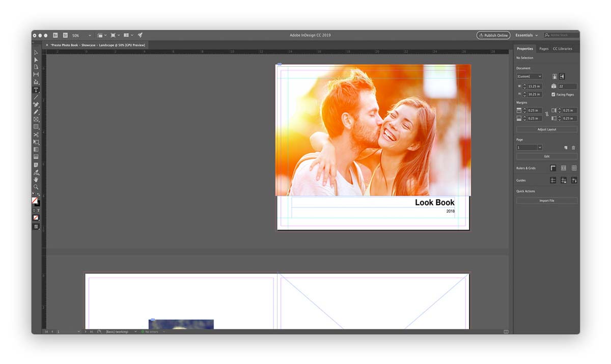Toggle Show Document Grid icon
Screen dimensions: 611x364
point(574,168)
